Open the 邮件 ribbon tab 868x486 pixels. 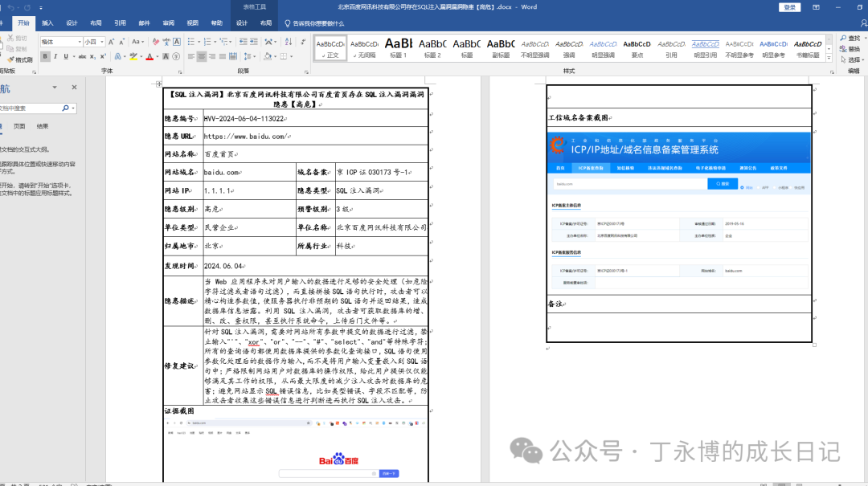click(x=145, y=23)
